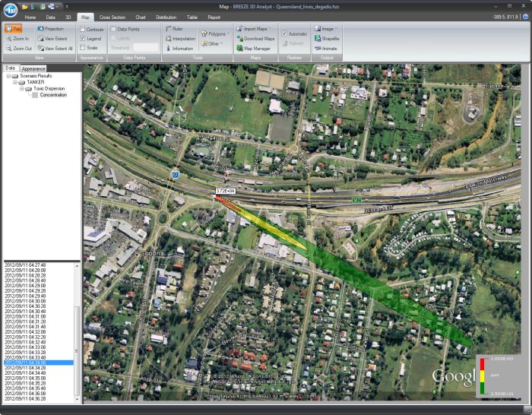Switch to the Cross Section tab

click(x=112, y=17)
